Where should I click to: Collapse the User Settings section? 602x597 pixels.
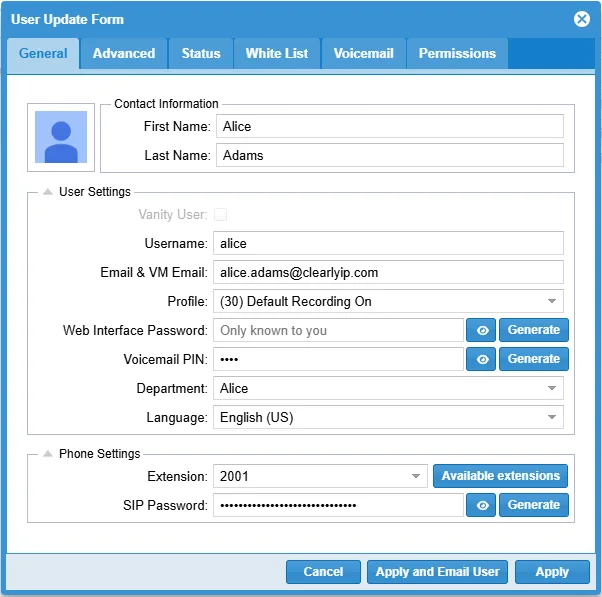coord(48,191)
